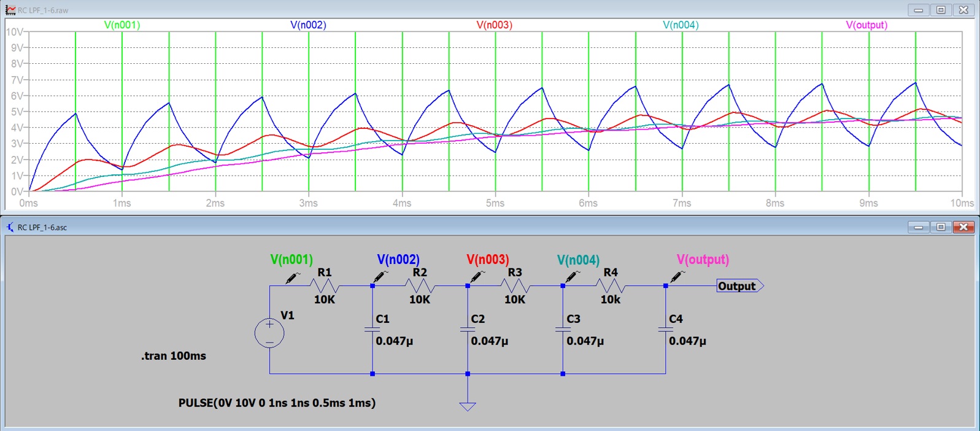Click the .tran 100ms simulation directive
980x431 pixels.
pos(174,356)
